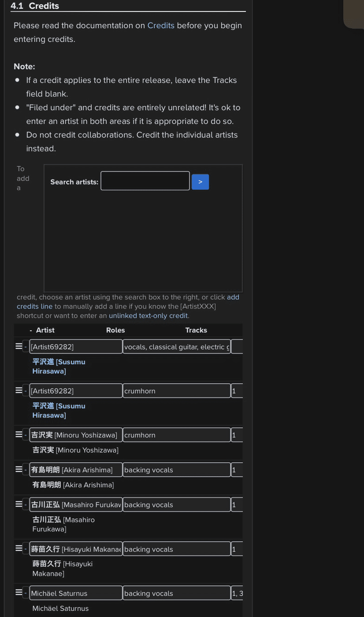The height and width of the screenshot is (617, 364).
Task: Click the blue search arrow button
Action: click(200, 182)
